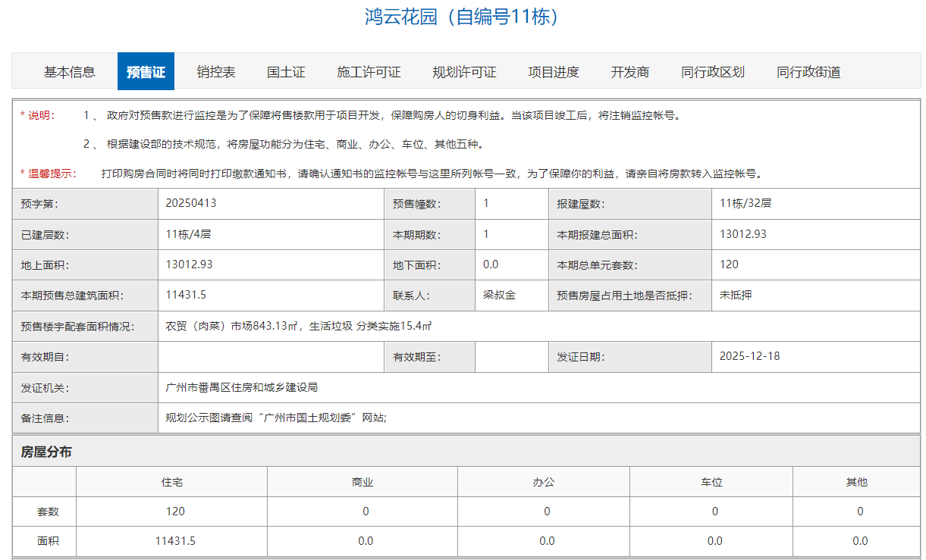926x560 pixels.
Task: Click the 未抵押 land mortgage status
Action: [x=736, y=295]
